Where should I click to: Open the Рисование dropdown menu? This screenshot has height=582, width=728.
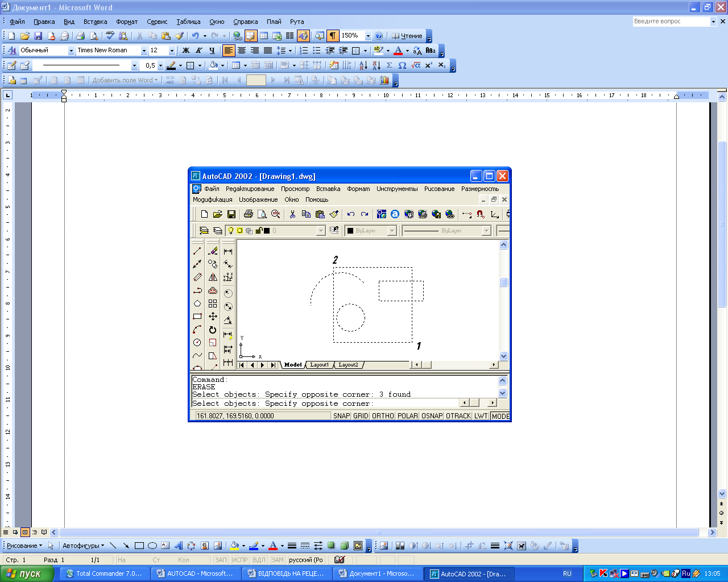point(24,546)
